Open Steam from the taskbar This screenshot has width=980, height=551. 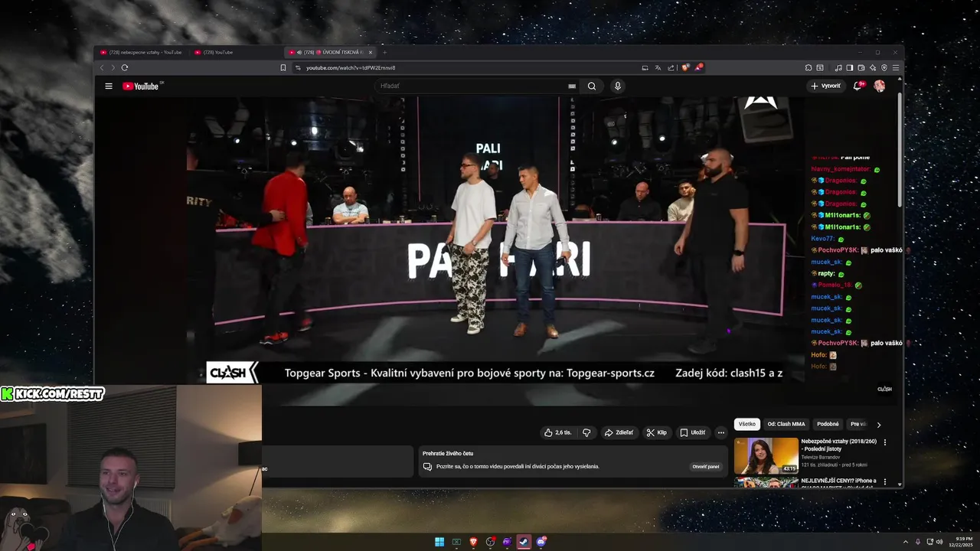tap(524, 542)
